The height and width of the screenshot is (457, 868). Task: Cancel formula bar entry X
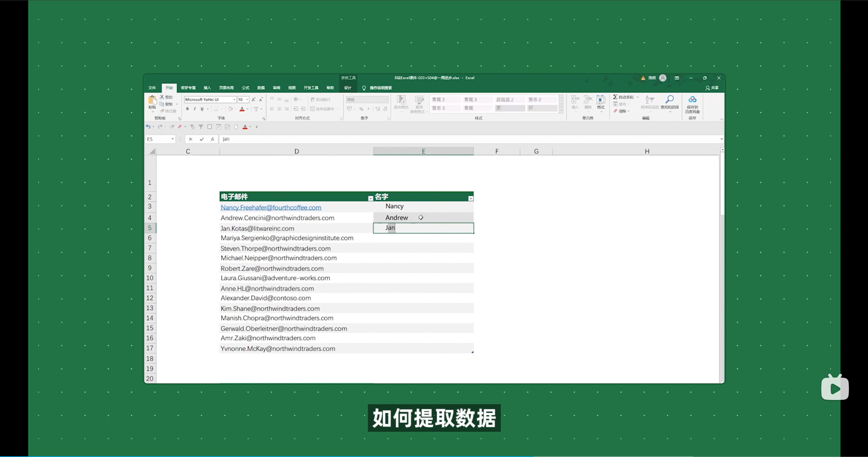(191, 139)
